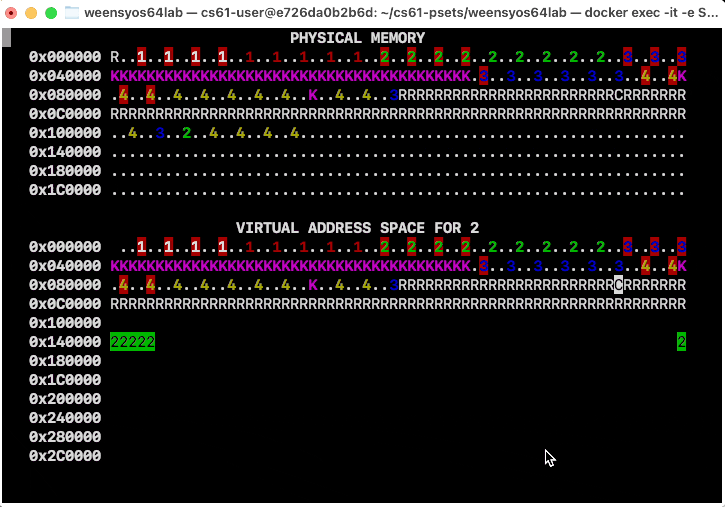Click the 0x100000 label under virtual address space

65,323
